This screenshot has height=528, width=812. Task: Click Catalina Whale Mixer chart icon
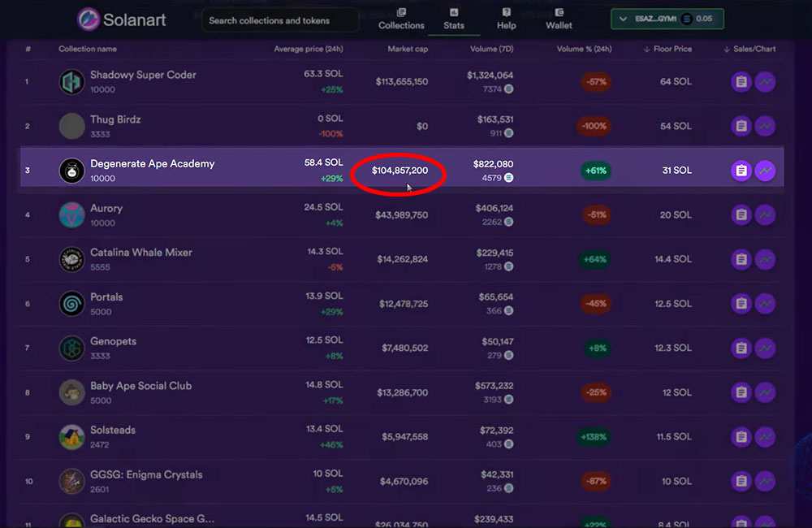coord(765,259)
